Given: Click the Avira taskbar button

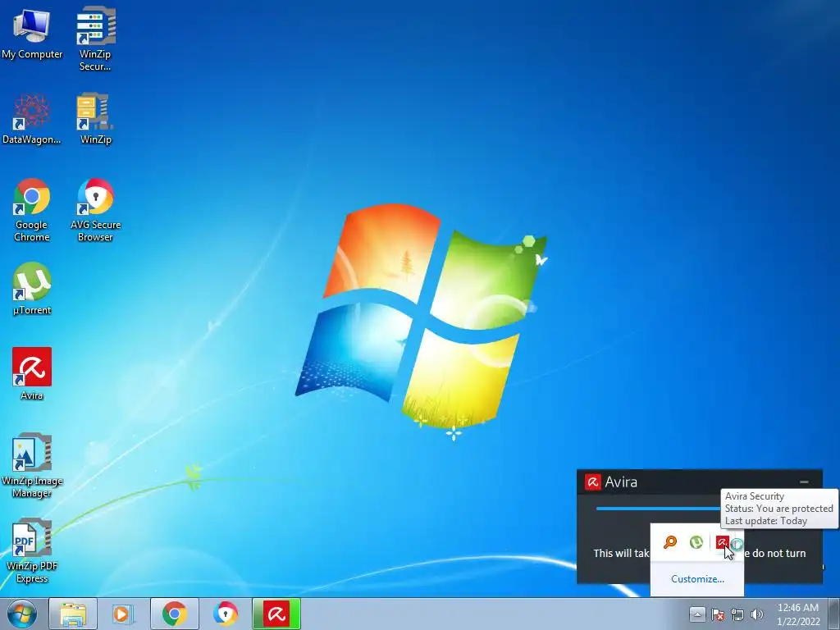Looking at the screenshot, I should (276, 614).
